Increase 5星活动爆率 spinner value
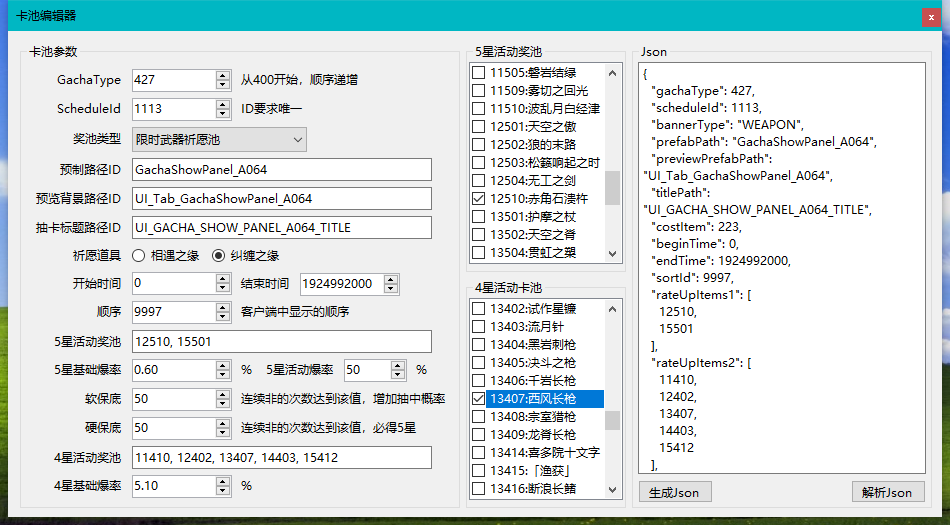The image size is (950, 525). (399, 365)
